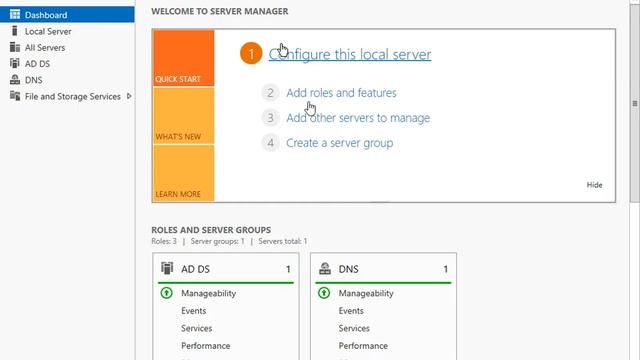Click Create a server group link
Screen dimensions: 640x360
click(x=340, y=143)
